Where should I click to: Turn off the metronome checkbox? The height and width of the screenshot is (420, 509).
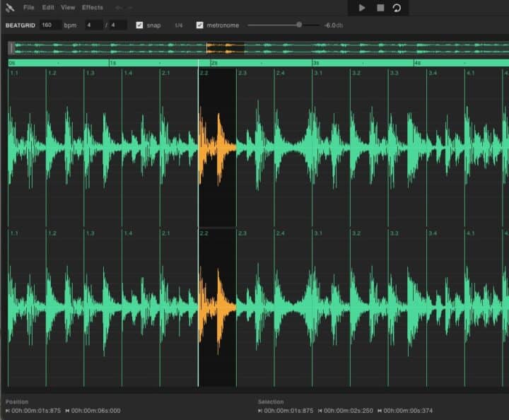(x=199, y=25)
